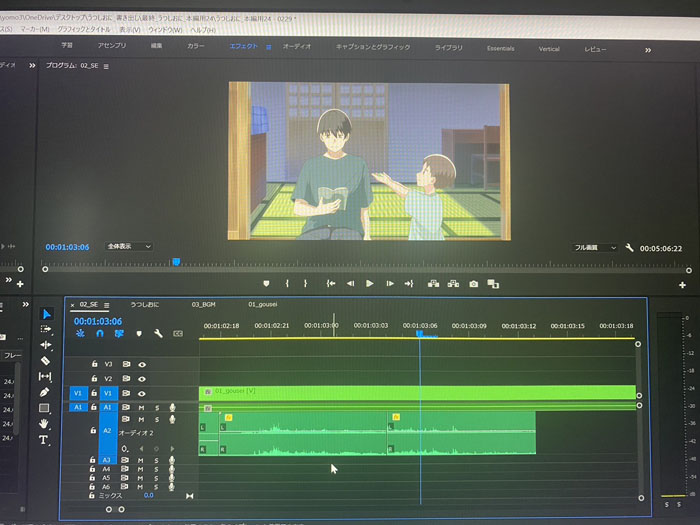This screenshot has height=525, width=700.
Task: Toggle Snap in timeline magnet
Action: tap(100, 333)
